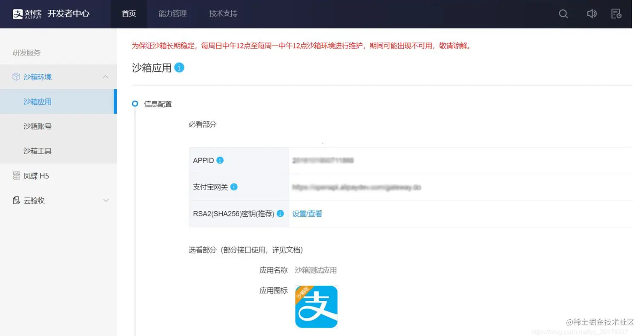The height and width of the screenshot is (336, 644).
Task: Click the blurred APPID value
Action: point(323,161)
